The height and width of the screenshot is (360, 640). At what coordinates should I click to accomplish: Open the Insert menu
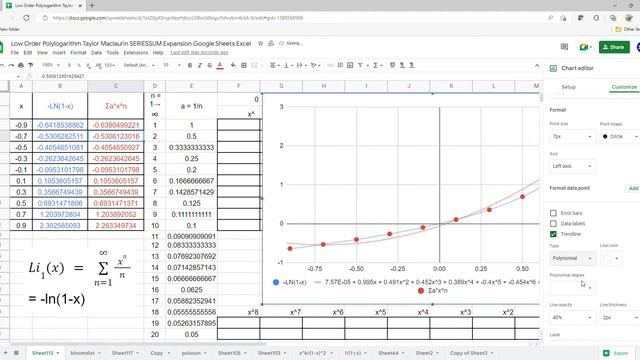pyautogui.click(x=59, y=53)
